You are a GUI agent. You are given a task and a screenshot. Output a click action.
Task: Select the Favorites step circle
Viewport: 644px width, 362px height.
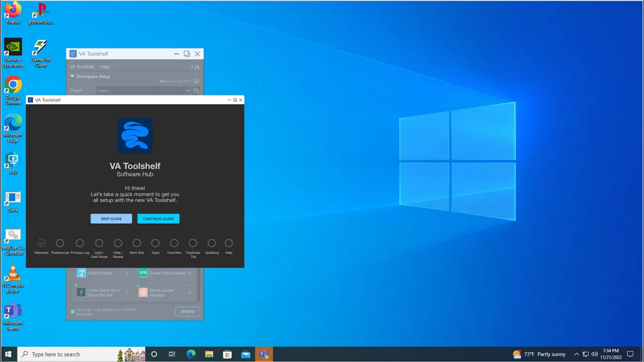174,243
